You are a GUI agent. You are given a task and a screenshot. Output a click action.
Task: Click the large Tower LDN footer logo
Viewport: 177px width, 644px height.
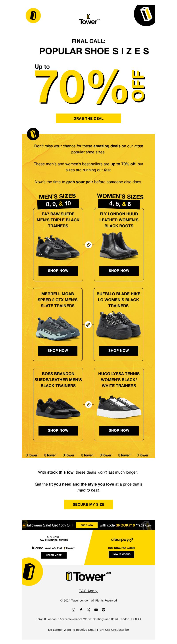(x=88, y=576)
